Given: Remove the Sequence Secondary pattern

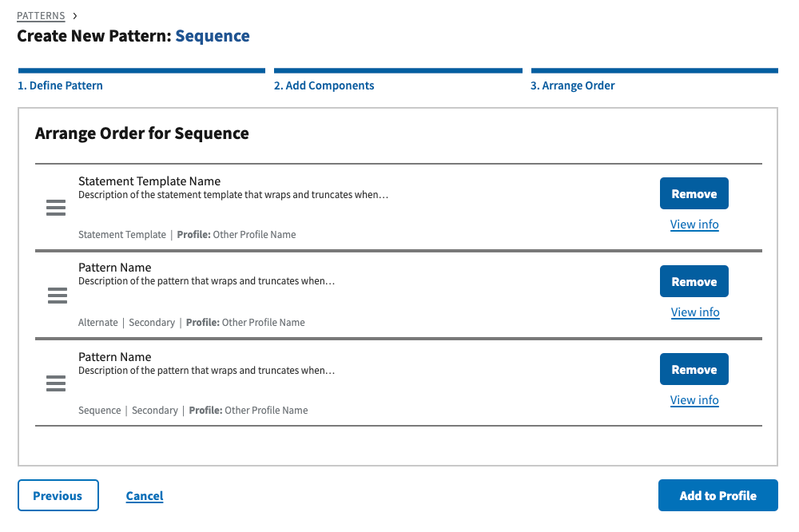Looking at the screenshot, I should (x=694, y=370).
